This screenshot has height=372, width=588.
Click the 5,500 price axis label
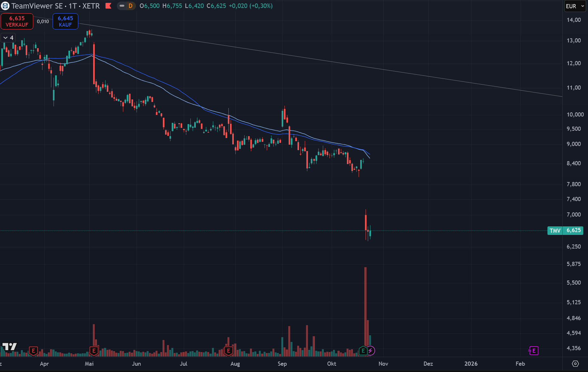tap(574, 283)
